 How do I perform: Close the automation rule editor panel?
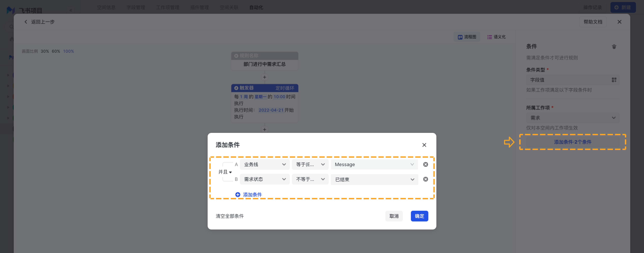[x=620, y=22]
